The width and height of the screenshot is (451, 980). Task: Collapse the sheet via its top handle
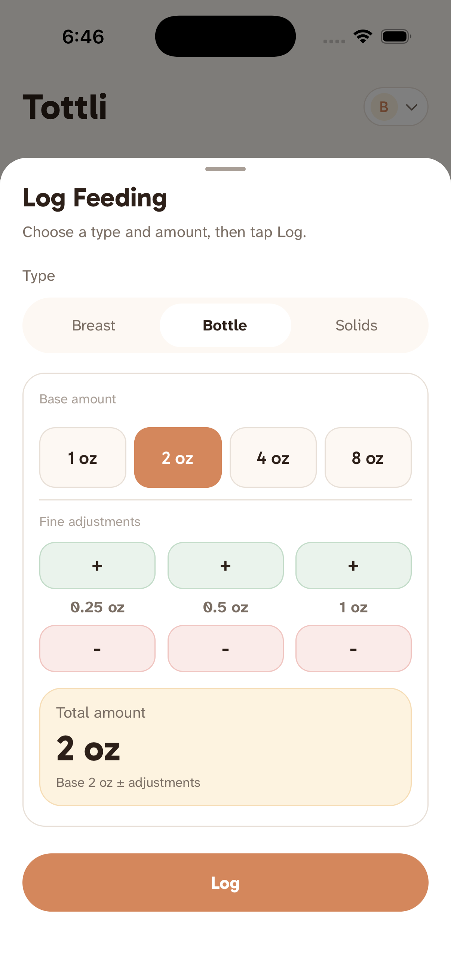[225, 169]
